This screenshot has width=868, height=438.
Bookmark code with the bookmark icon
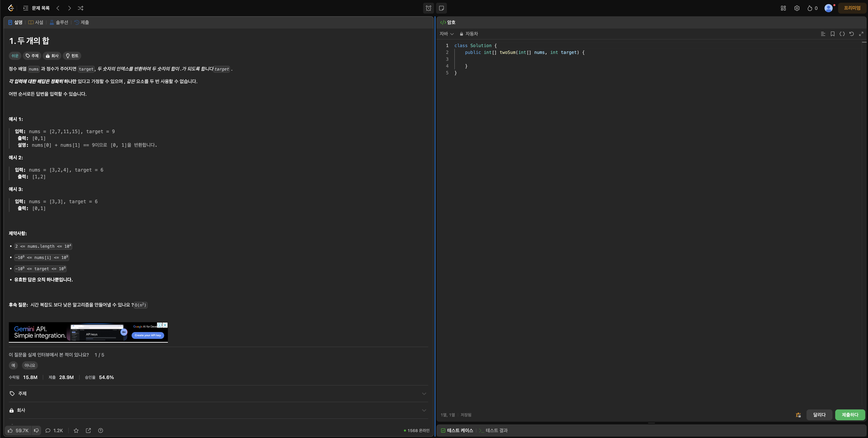pos(832,34)
